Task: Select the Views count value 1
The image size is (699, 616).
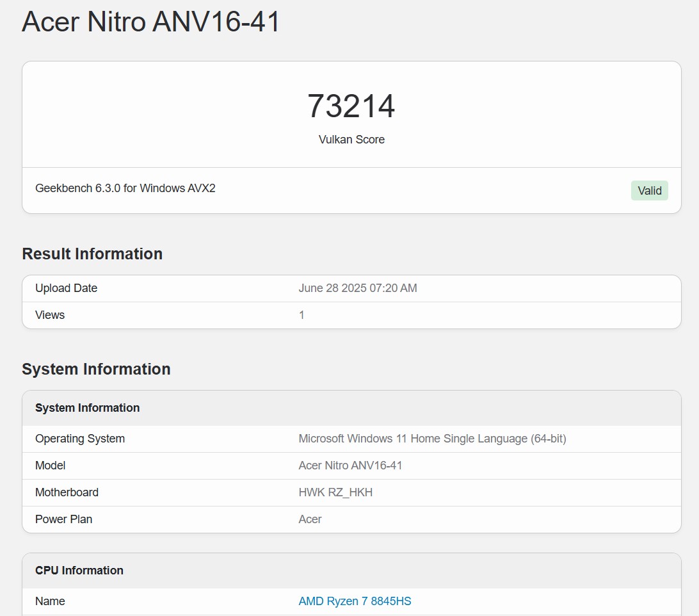Action: click(301, 315)
